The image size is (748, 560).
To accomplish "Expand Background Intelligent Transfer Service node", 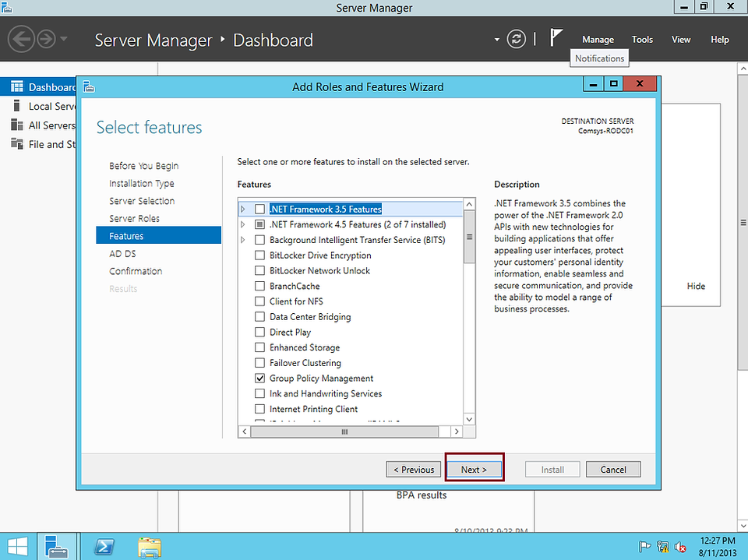I will (243, 239).
